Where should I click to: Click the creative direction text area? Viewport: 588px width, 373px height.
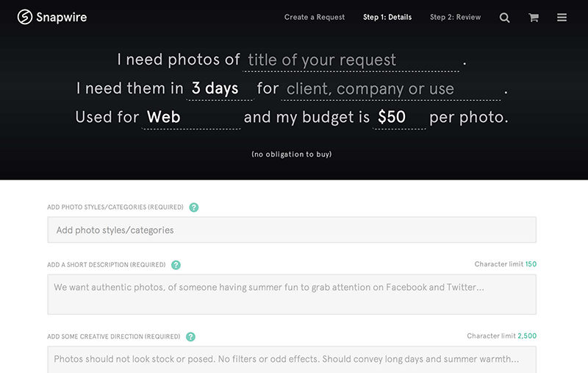point(292,360)
